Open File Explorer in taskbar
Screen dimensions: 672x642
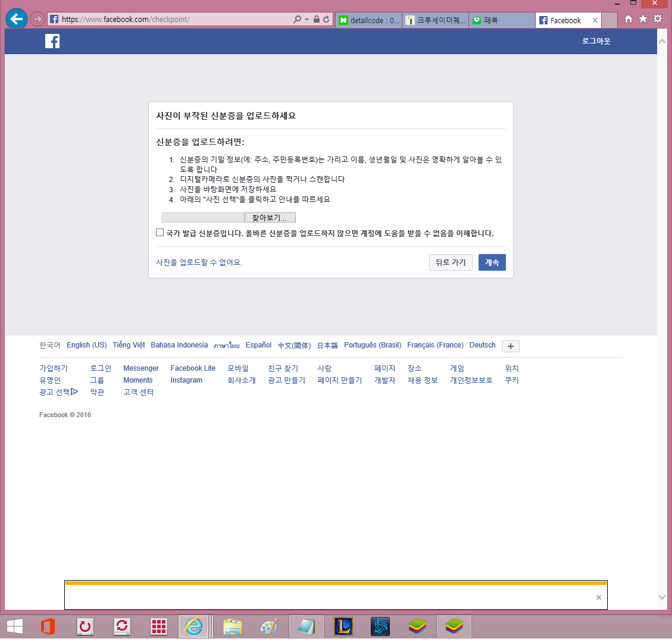pos(233,628)
